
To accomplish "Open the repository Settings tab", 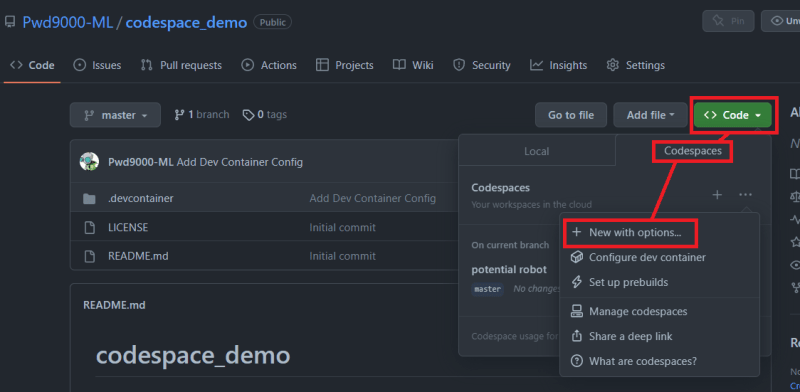I will pyautogui.click(x=636, y=65).
